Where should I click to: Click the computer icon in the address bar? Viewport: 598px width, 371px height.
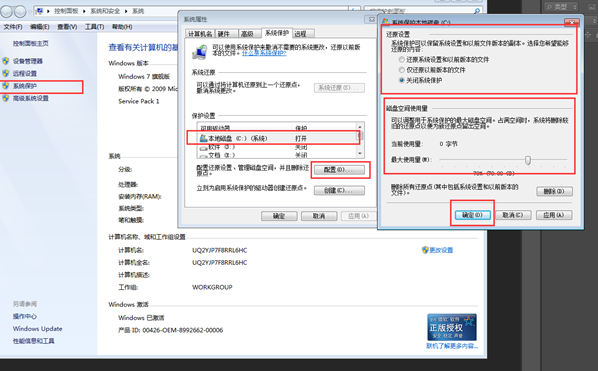coord(39,11)
